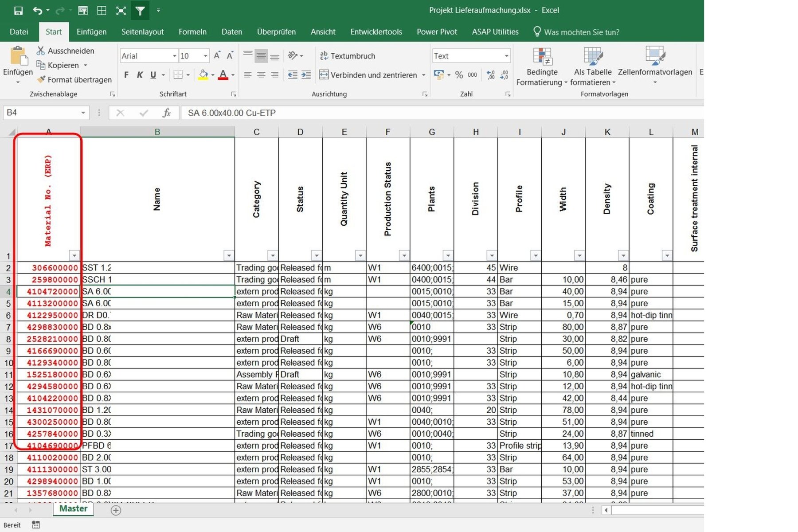798x532 pixels.
Task: Toggle bold (F) formatting
Action: click(126, 75)
